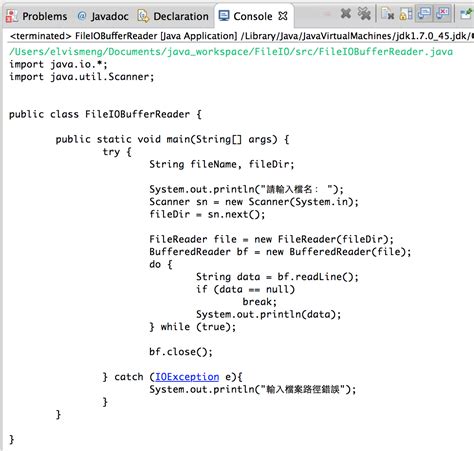474x451 pixels.
Task: Click the Pin Console icon
Action: (466, 14)
